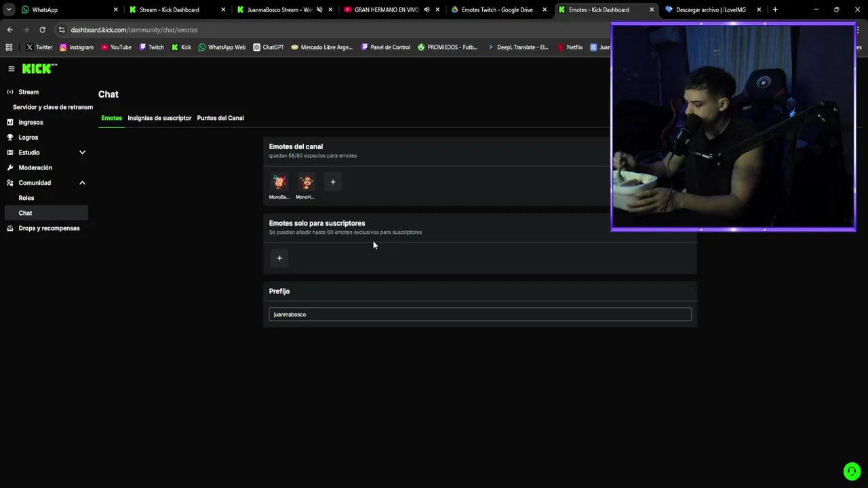Open the Twitter bookmark
The height and width of the screenshot is (488, 868).
pos(39,47)
